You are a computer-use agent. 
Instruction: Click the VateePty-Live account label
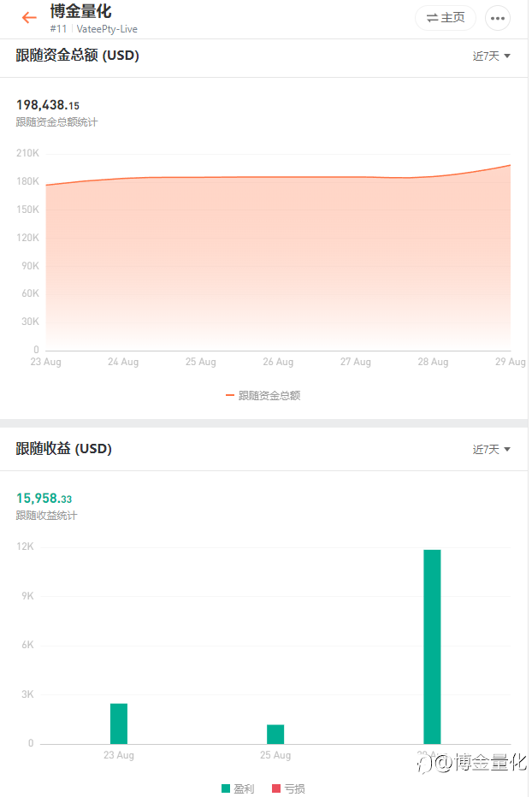coord(107,29)
